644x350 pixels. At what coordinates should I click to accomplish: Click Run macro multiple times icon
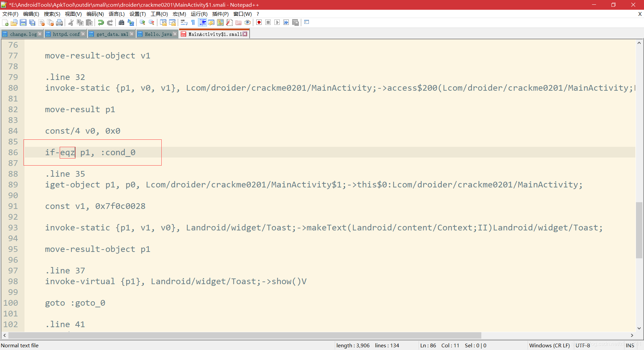point(286,23)
